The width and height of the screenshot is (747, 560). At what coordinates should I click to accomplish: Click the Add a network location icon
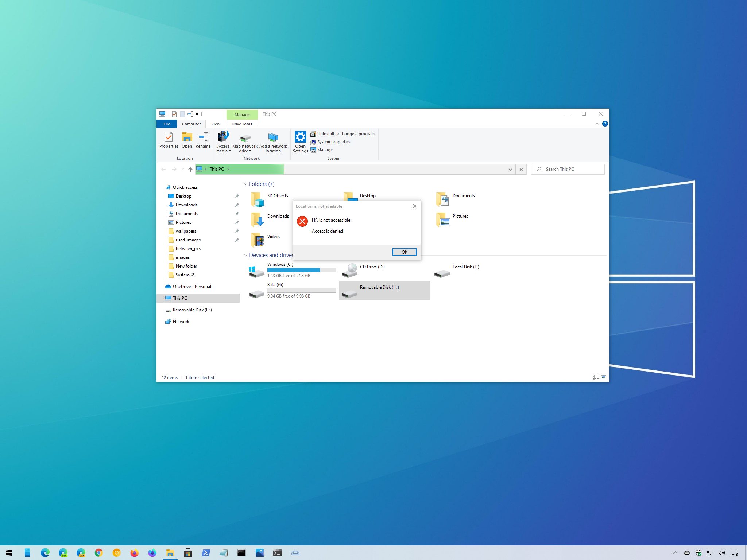[x=273, y=140]
